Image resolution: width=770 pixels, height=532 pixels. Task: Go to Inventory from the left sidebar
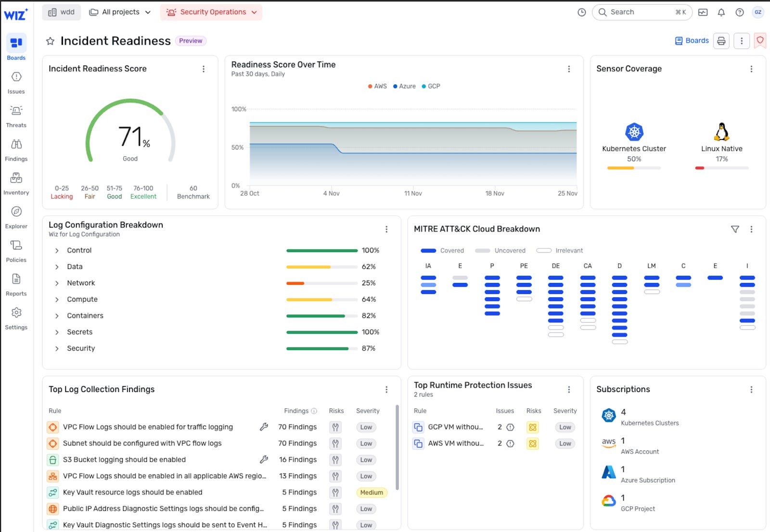[x=16, y=184]
